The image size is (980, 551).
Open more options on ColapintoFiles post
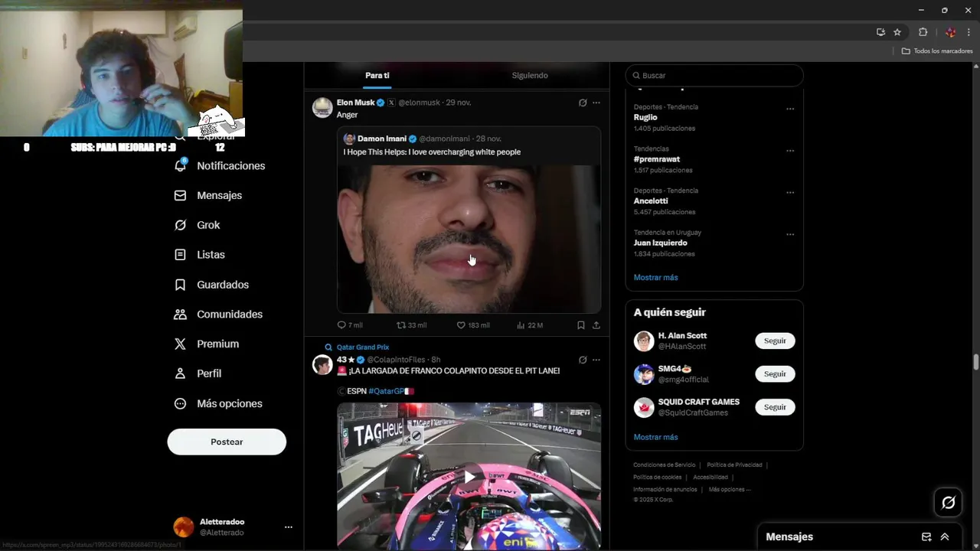(596, 360)
